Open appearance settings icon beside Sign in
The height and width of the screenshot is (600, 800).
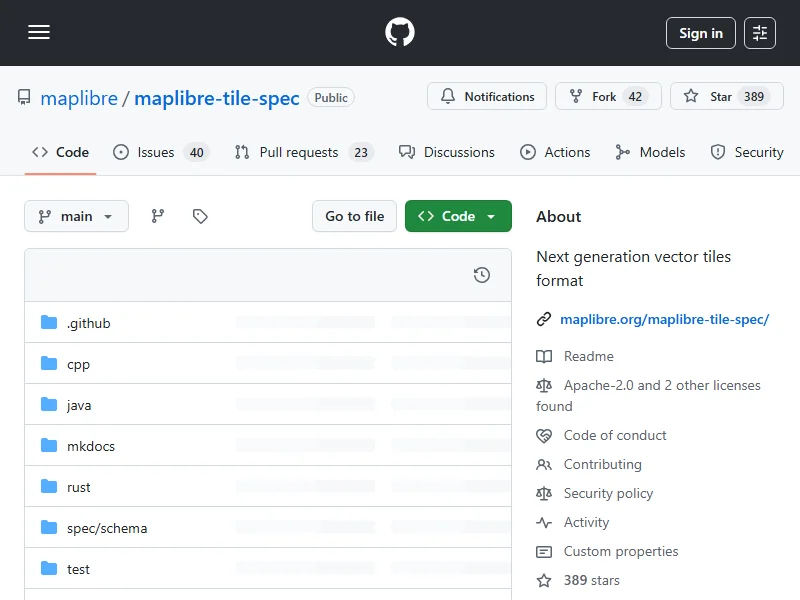760,33
